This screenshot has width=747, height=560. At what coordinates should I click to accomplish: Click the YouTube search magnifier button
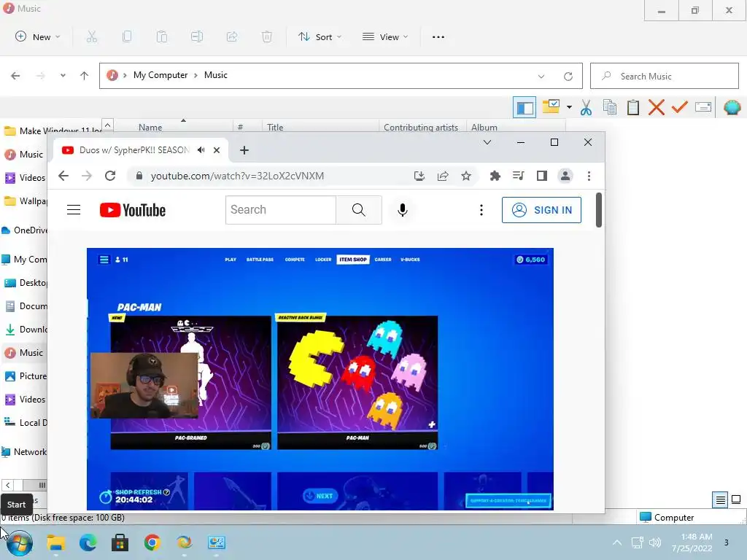(x=359, y=209)
